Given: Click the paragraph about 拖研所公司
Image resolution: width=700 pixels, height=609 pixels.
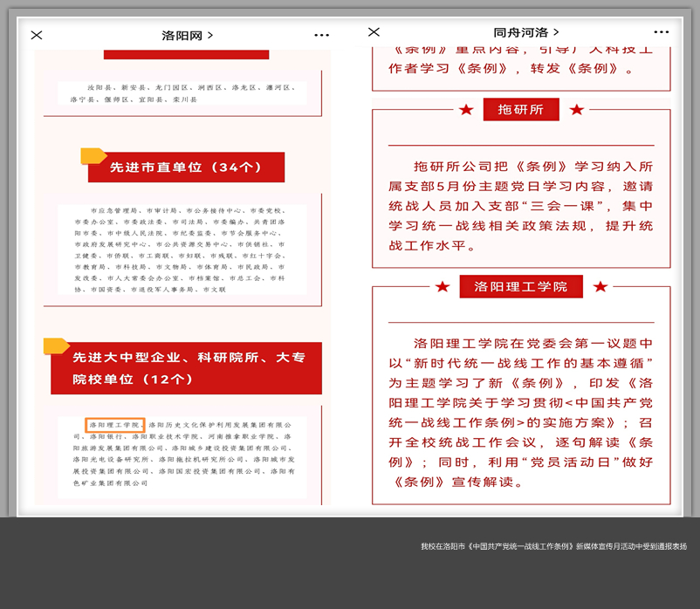Looking at the screenshot, I should (520, 206).
